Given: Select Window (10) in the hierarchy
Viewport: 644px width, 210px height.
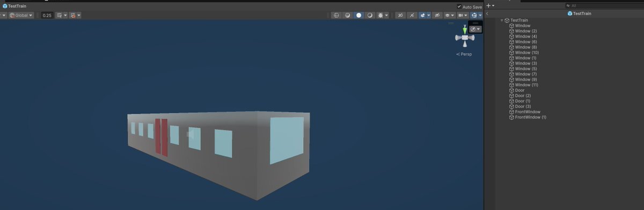Looking at the screenshot, I should [526, 53].
